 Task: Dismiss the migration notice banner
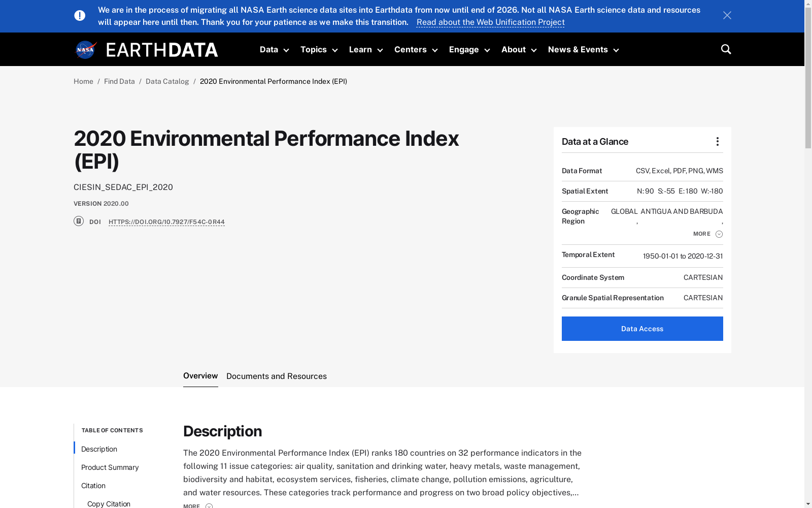[x=727, y=16]
